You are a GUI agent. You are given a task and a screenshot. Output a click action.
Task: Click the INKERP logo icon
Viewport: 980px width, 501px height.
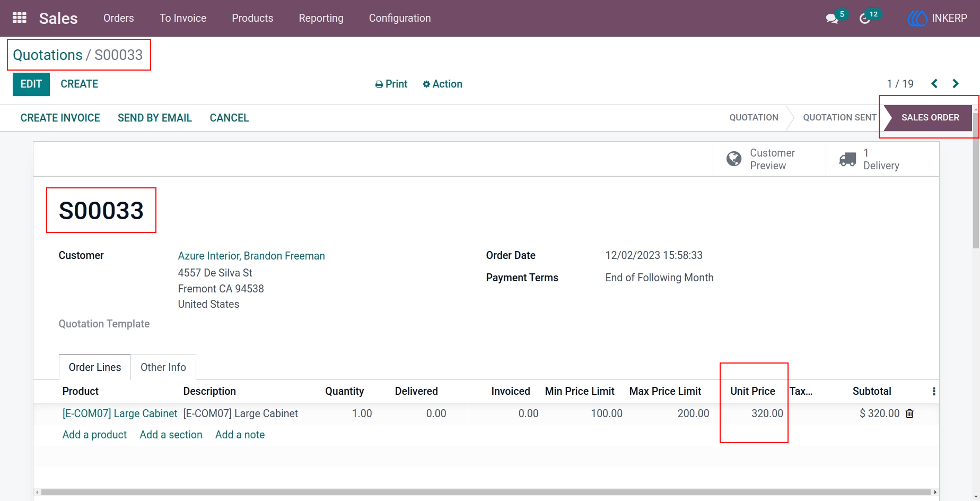pyautogui.click(x=917, y=19)
